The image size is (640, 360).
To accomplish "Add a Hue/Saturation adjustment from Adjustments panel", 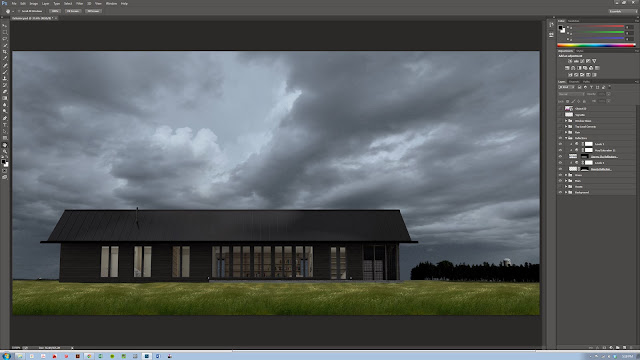I will [567, 68].
